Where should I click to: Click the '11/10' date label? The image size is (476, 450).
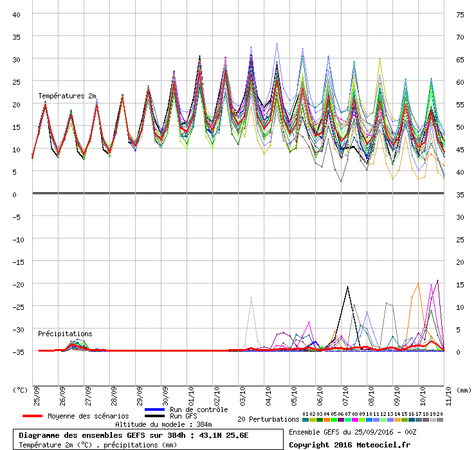[x=448, y=396]
